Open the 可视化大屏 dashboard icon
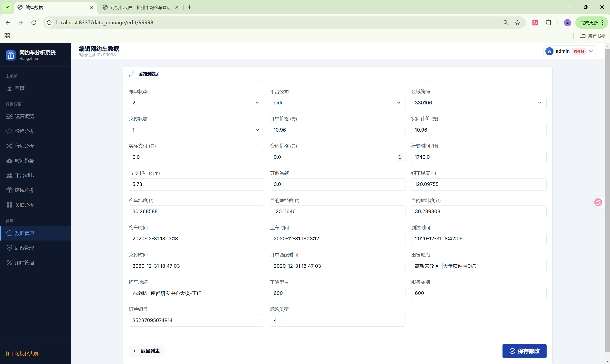This screenshot has width=610, height=364. coord(9,354)
